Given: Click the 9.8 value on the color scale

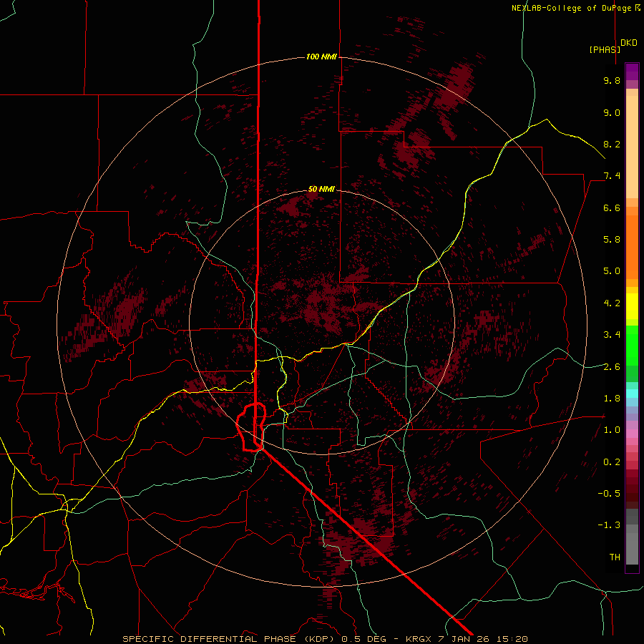Looking at the screenshot, I should pyautogui.click(x=612, y=80).
